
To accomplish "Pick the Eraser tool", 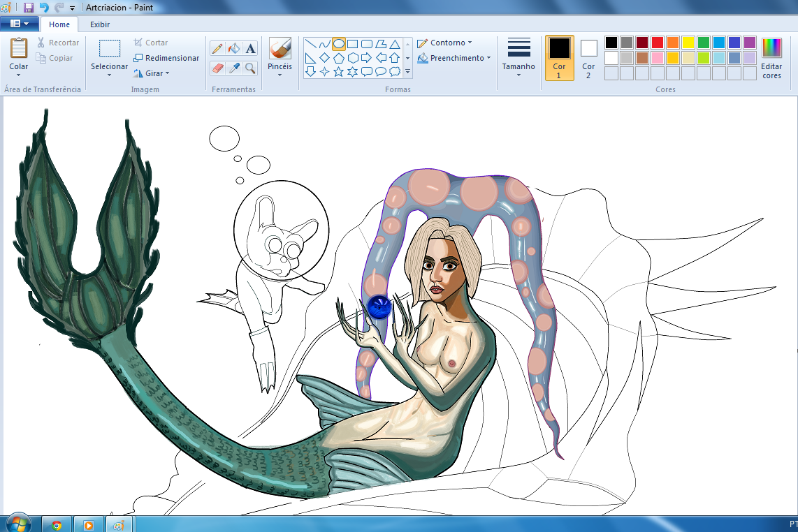I will tap(217, 68).
